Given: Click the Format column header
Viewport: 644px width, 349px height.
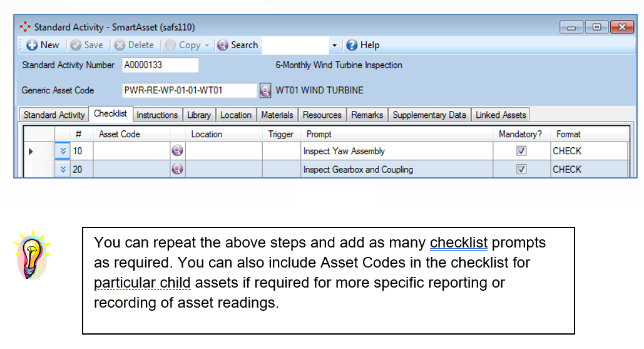Looking at the screenshot, I should click(590, 134).
